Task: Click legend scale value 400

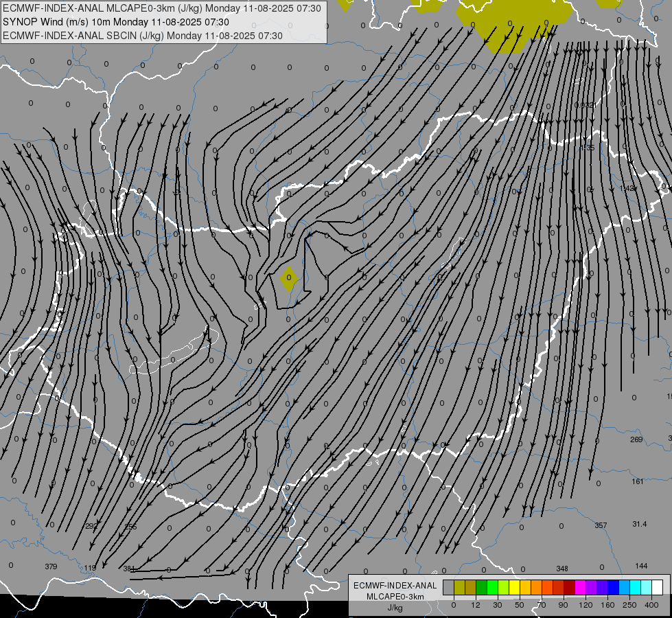Action: tap(651, 605)
